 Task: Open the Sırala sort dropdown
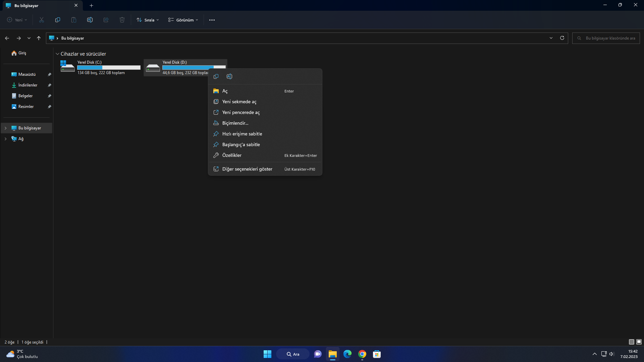click(x=148, y=20)
